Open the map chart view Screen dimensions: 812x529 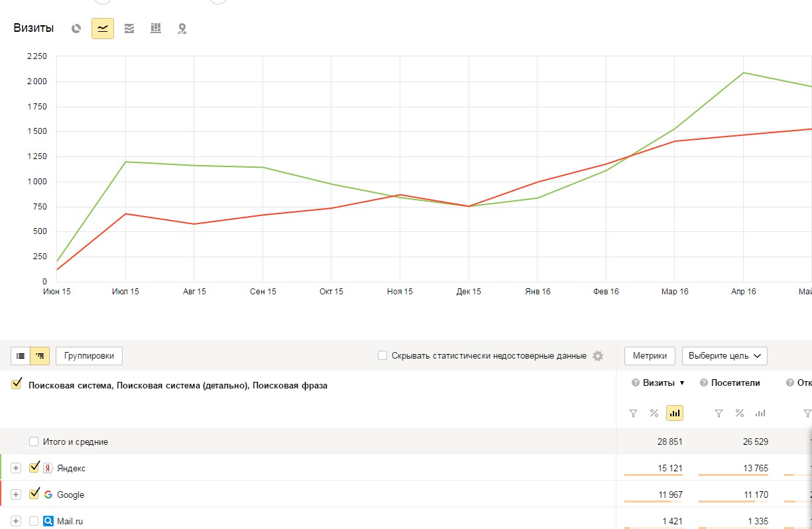[182, 29]
